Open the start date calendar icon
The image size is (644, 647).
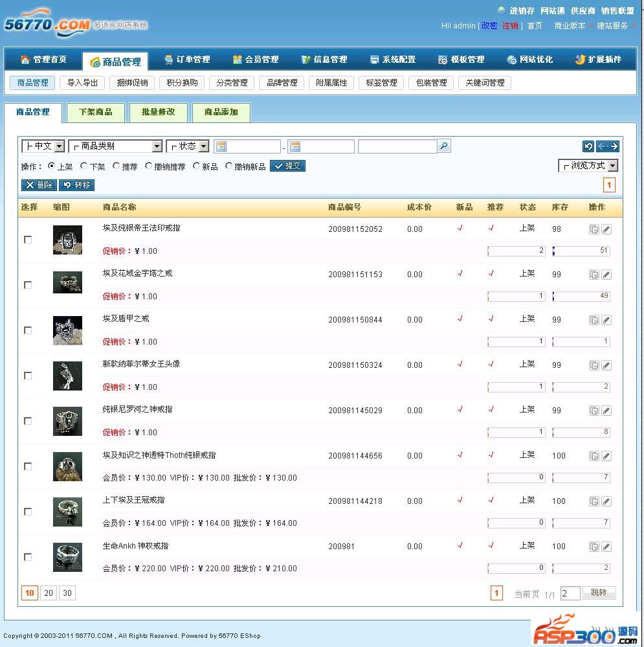(x=221, y=146)
